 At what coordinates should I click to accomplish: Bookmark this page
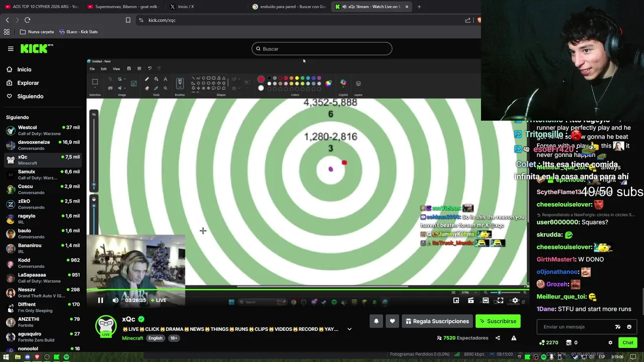click(128, 20)
